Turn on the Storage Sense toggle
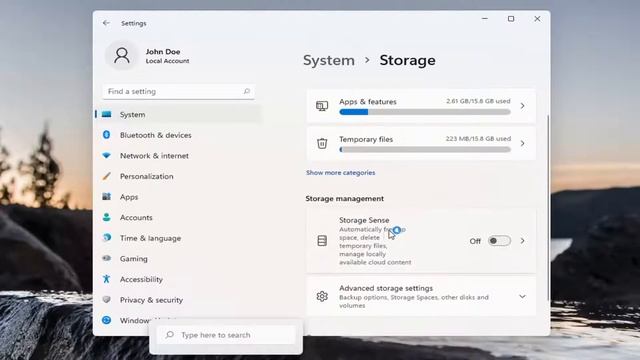The width and height of the screenshot is (640, 360). click(499, 241)
